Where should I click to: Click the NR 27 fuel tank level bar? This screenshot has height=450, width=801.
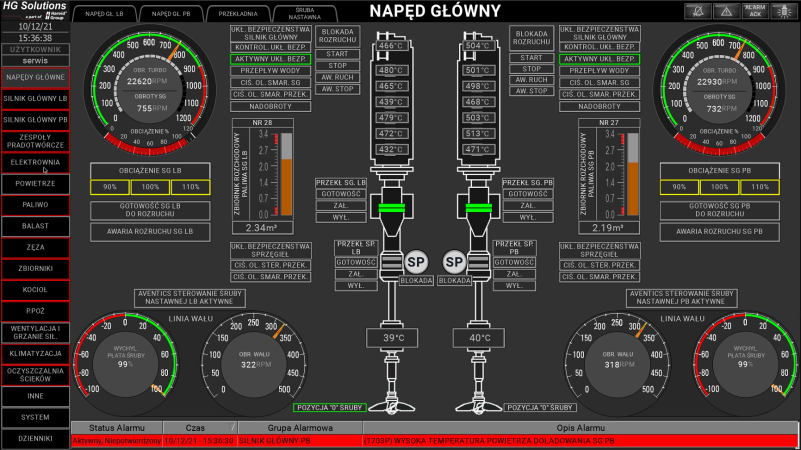pos(632,174)
